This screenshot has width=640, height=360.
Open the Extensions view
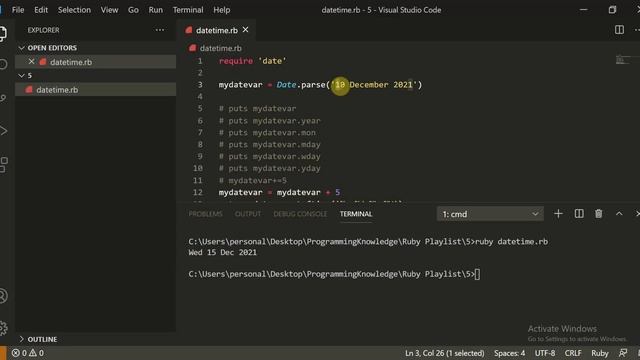pos(4,164)
